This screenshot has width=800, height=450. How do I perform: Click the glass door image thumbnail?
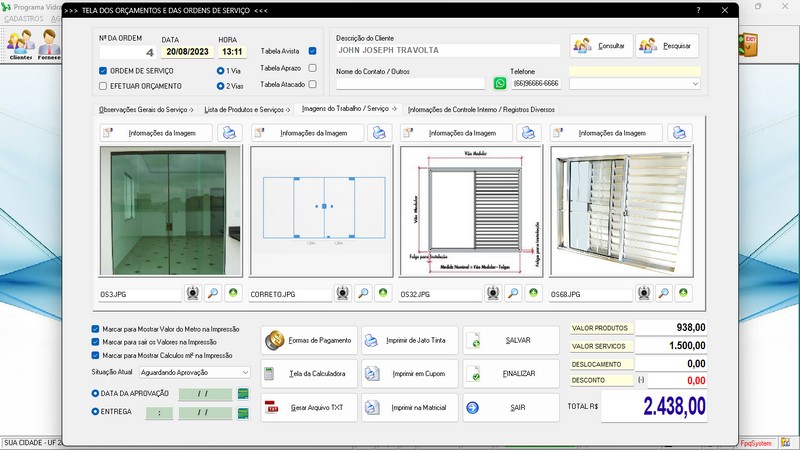[170, 215]
